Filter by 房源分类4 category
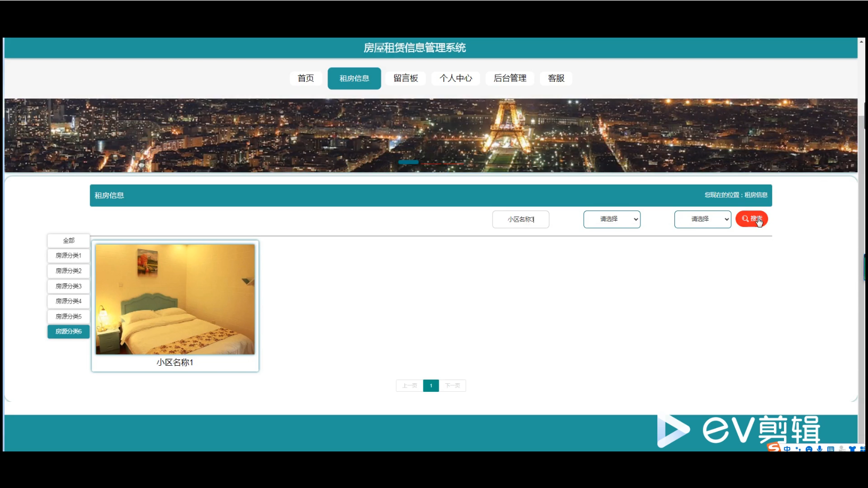The height and width of the screenshot is (488, 868). (69, 301)
